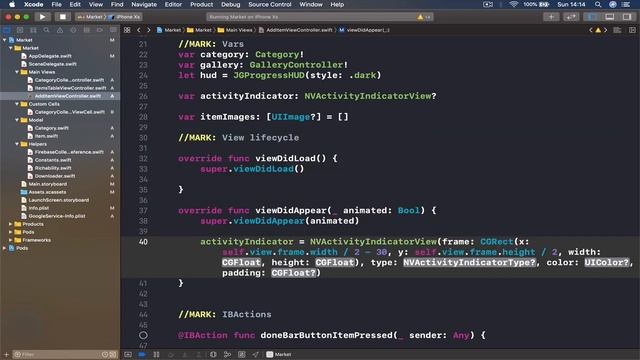Open Environment Overrides icon in debug bar
640x360 pixels.
click(x=242, y=355)
